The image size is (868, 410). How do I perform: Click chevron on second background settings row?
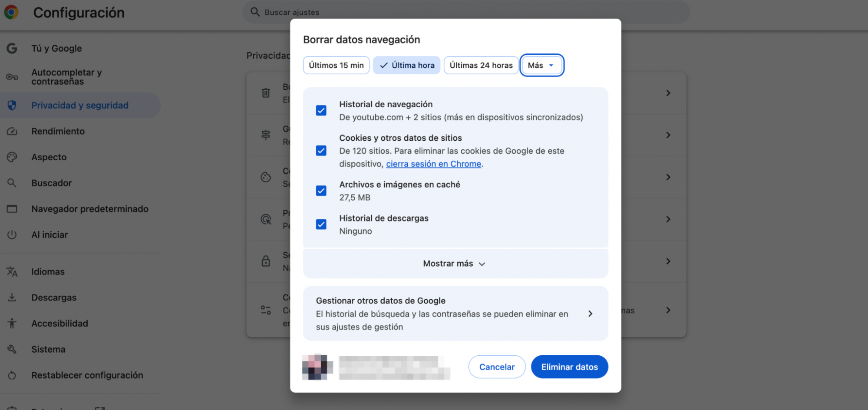pos(668,135)
